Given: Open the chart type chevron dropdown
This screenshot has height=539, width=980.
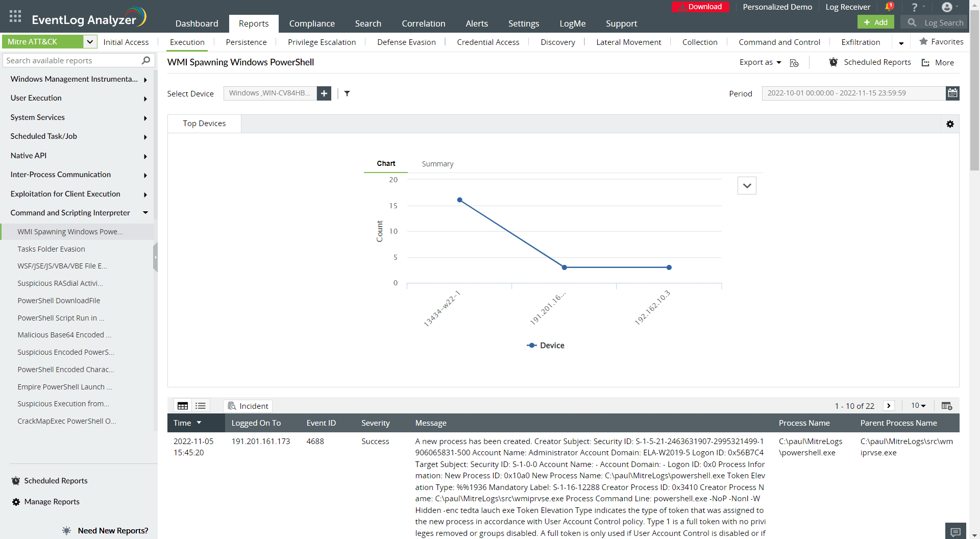Looking at the screenshot, I should point(747,186).
